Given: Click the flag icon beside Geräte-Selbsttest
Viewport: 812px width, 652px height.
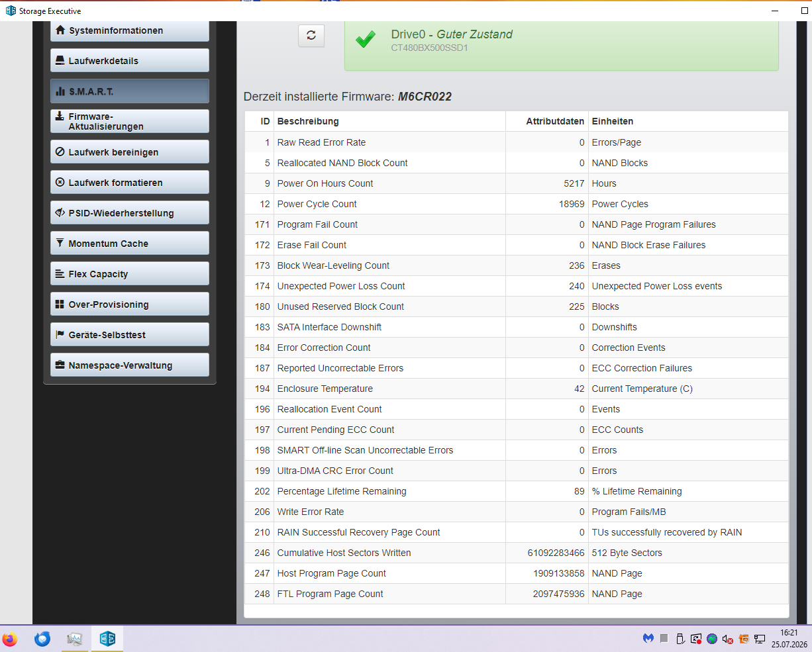Looking at the screenshot, I should (x=60, y=334).
